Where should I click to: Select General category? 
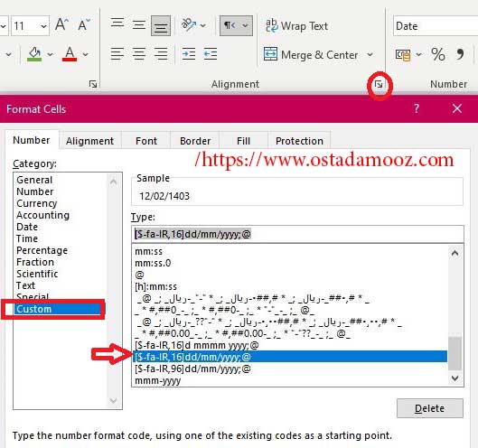click(34, 180)
